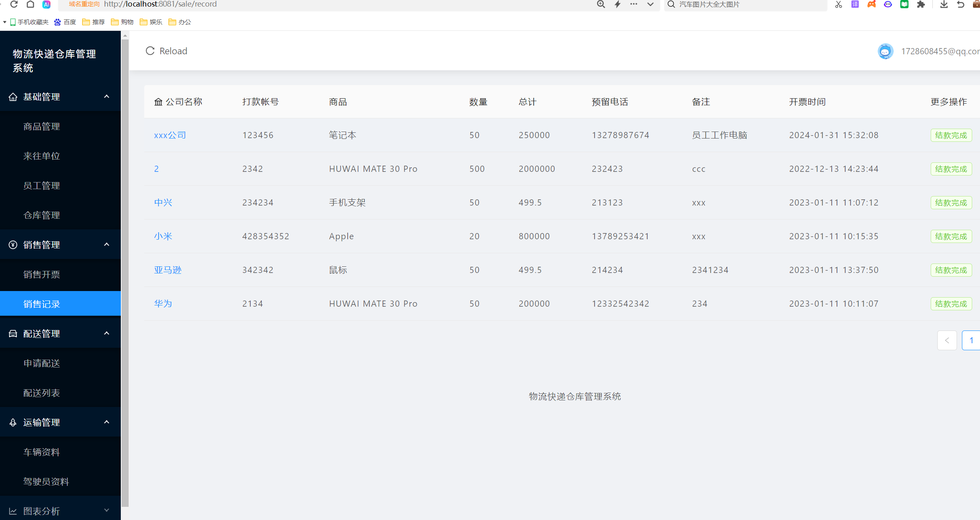This screenshot has width=980, height=520.
Task: Open the 亚马逊 company link
Action: (x=168, y=270)
